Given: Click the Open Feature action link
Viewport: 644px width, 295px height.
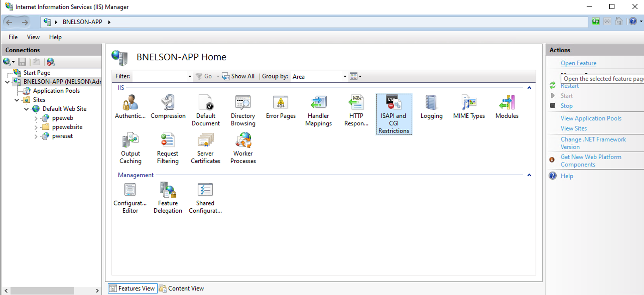Looking at the screenshot, I should coord(578,63).
